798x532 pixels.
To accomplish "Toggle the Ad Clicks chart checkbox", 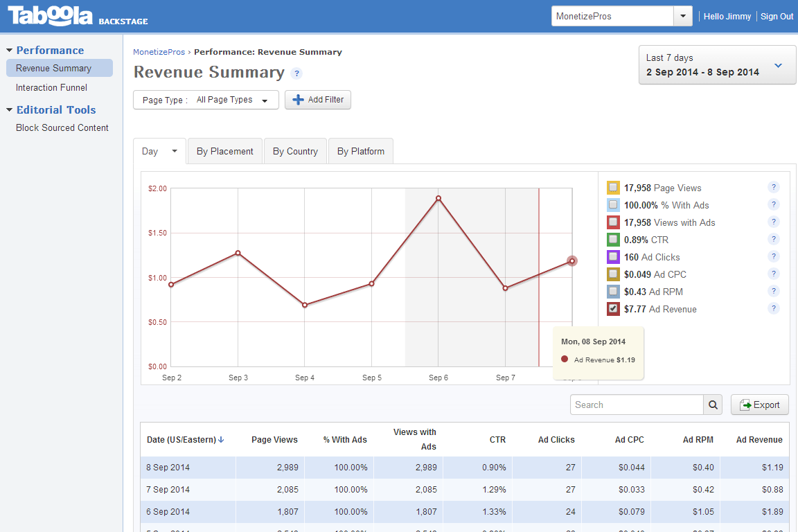I will click(x=613, y=257).
